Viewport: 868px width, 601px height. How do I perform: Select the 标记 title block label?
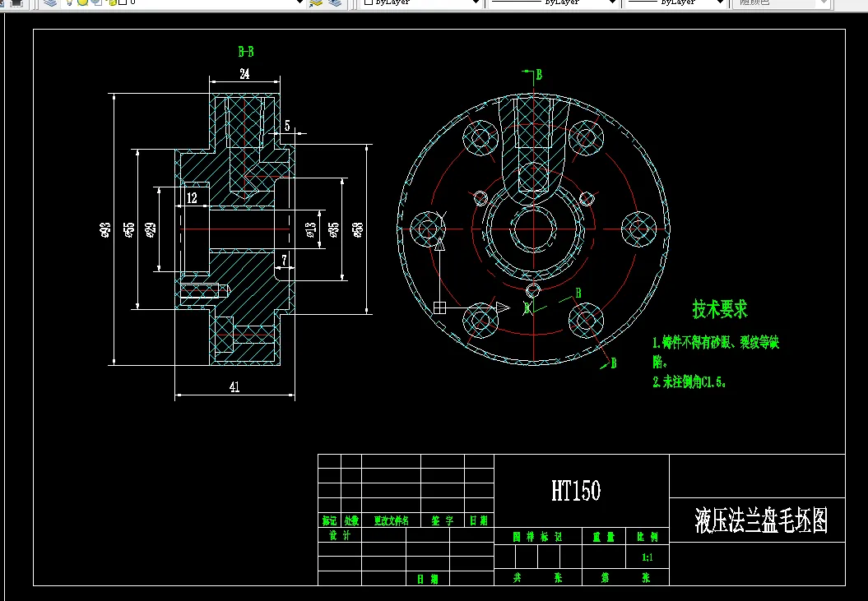click(x=329, y=520)
